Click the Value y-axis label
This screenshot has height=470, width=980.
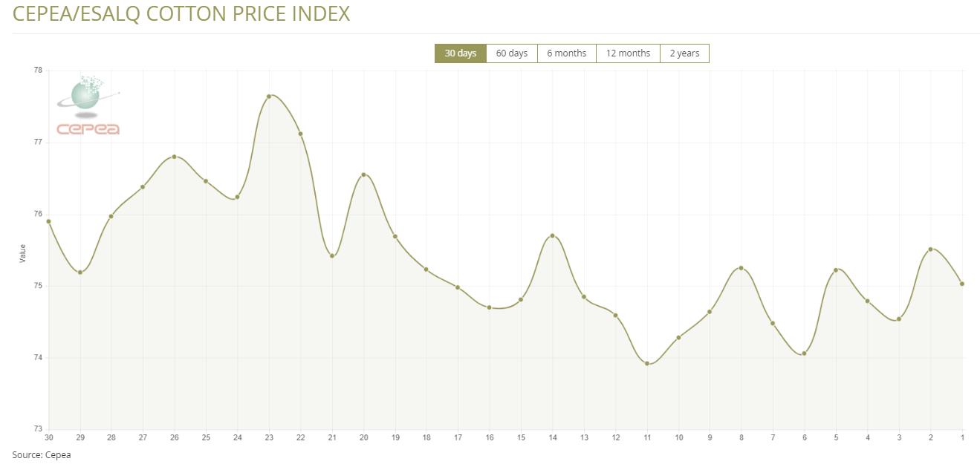(x=22, y=253)
